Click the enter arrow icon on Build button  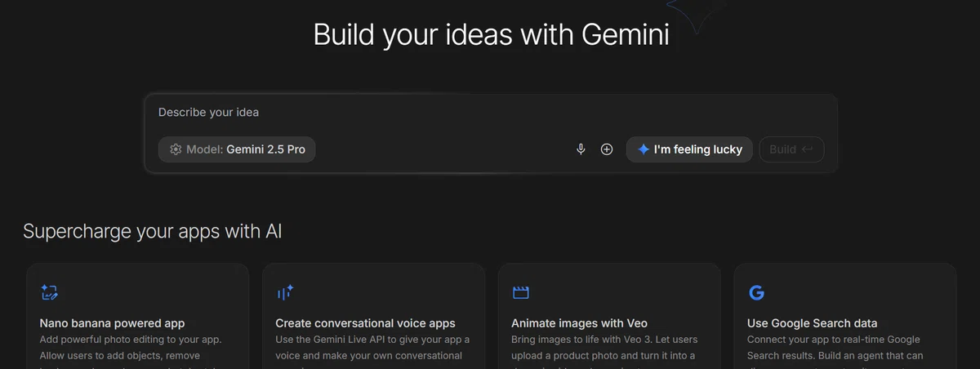point(807,149)
